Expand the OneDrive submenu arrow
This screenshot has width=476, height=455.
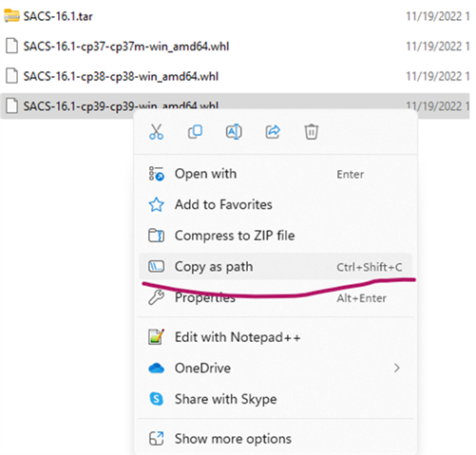pos(397,368)
